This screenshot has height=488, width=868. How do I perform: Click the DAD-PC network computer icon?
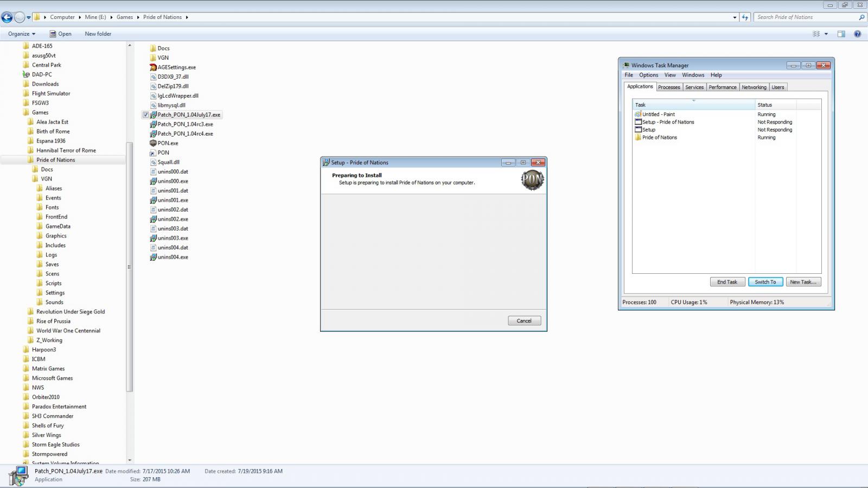26,74
